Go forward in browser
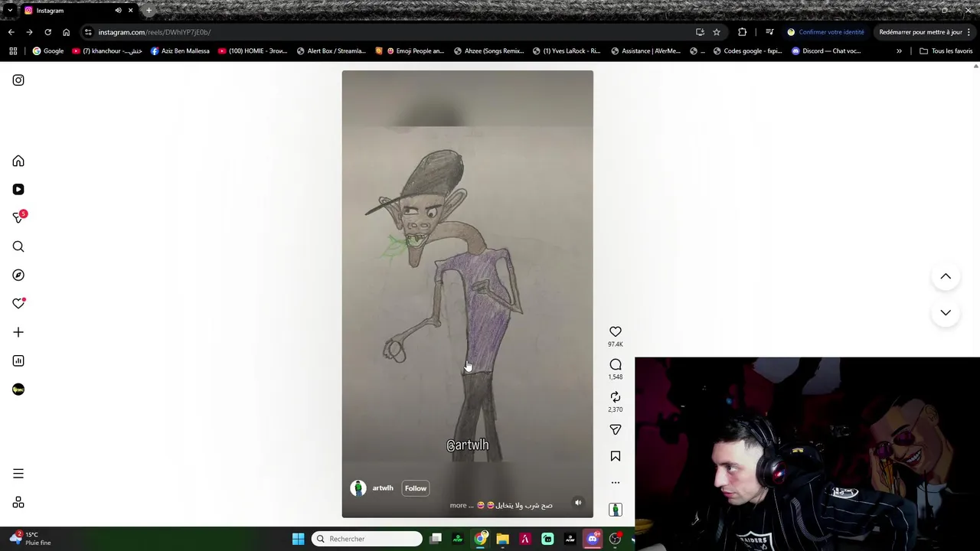The width and height of the screenshot is (980, 551). pyautogui.click(x=29, y=32)
